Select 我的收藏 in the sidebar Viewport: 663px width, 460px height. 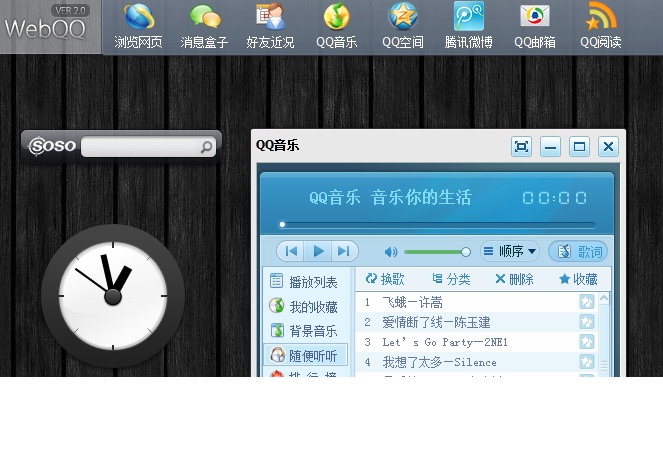[306, 306]
